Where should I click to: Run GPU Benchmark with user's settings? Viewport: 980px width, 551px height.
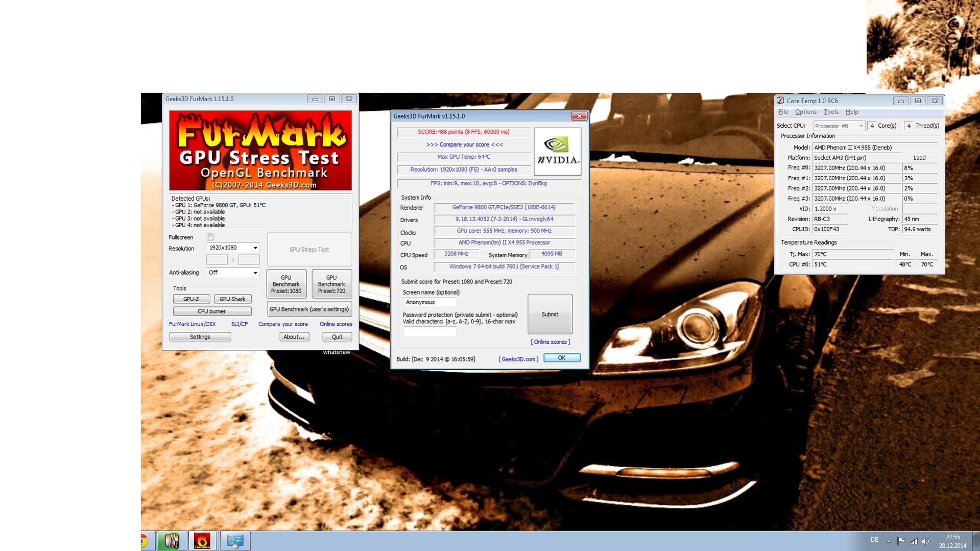pos(309,309)
